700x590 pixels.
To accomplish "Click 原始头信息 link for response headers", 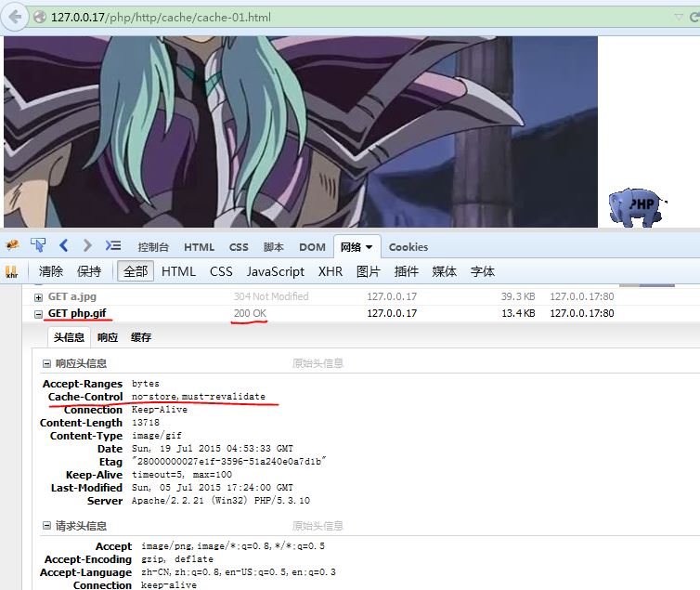I will tap(318, 363).
